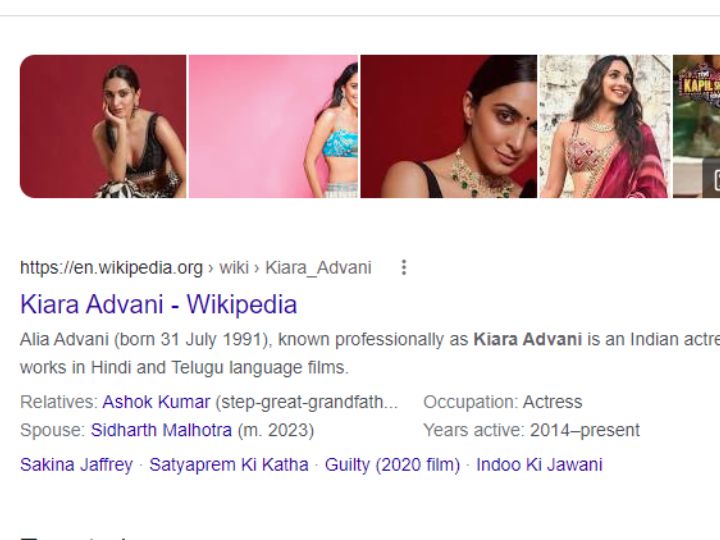The height and width of the screenshot is (540, 720).
Task: Click the wiki breadcrumb segment
Action: click(234, 268)
